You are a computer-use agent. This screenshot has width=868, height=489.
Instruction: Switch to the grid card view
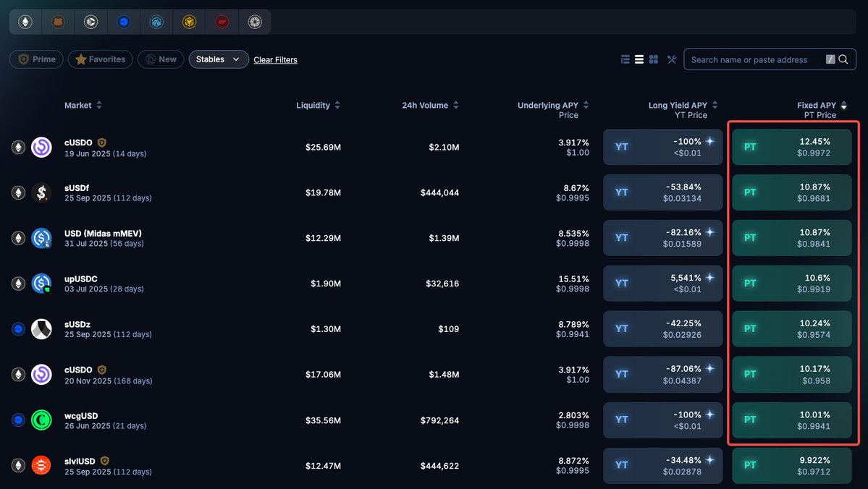coord(653,59)
